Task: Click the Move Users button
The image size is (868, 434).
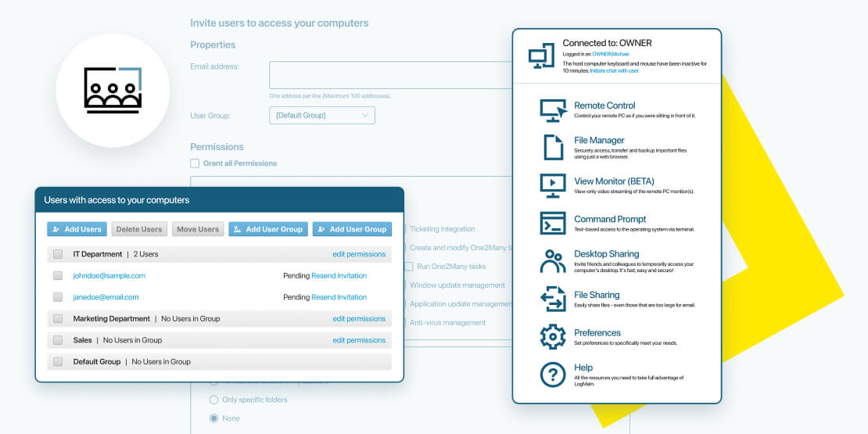Action: click(x=198, y=229)
